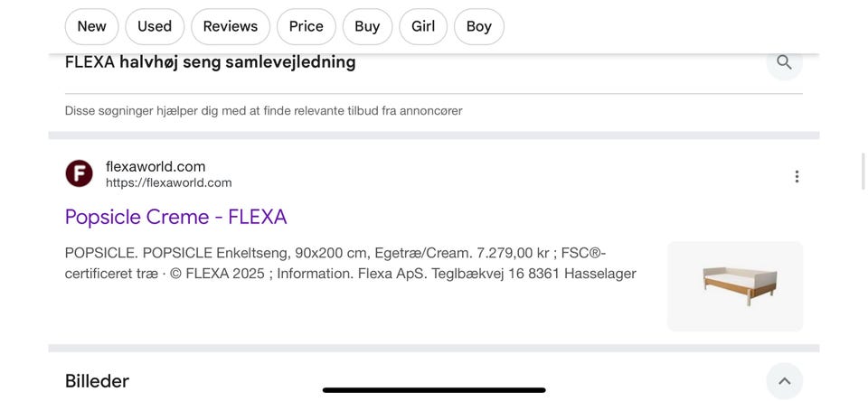Select the Boy filter chip
This screenshot has height=401, width=868.
pos(479,26)
